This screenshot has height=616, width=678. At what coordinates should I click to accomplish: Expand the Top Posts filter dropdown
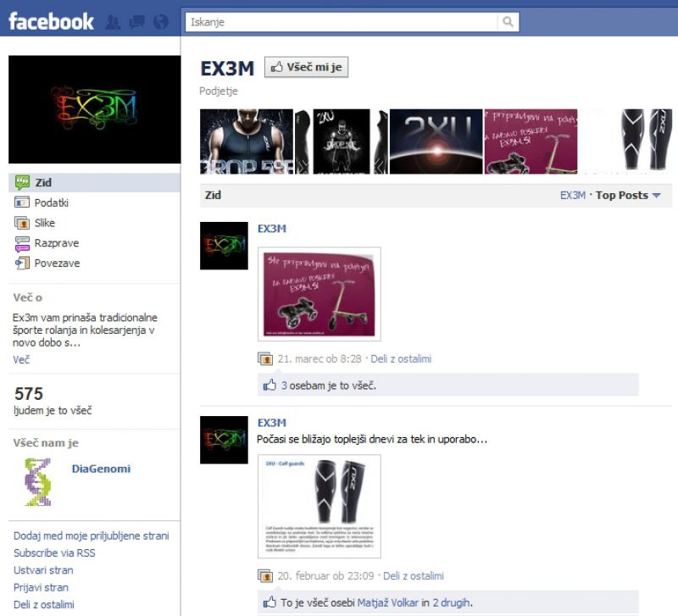628,196
